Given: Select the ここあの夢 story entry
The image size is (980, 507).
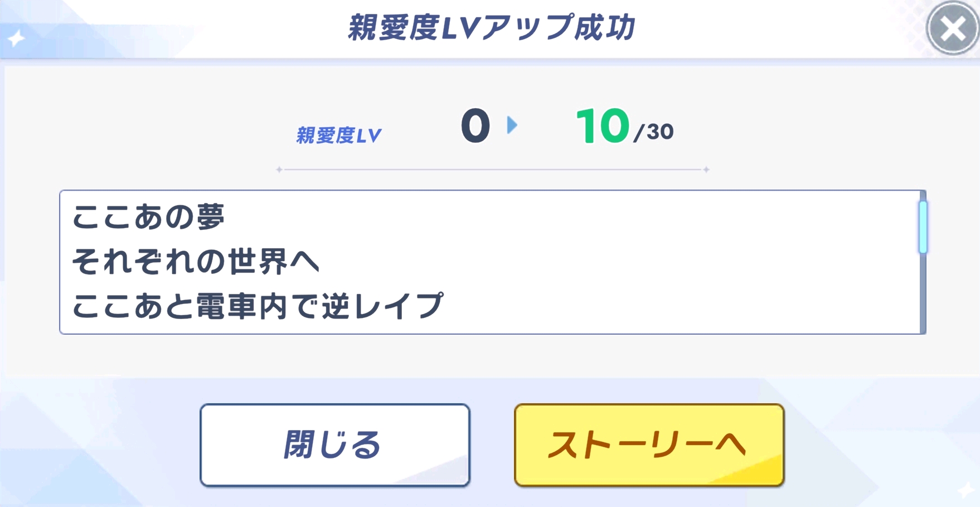Looking at the screenshot, I should point(148,217).
